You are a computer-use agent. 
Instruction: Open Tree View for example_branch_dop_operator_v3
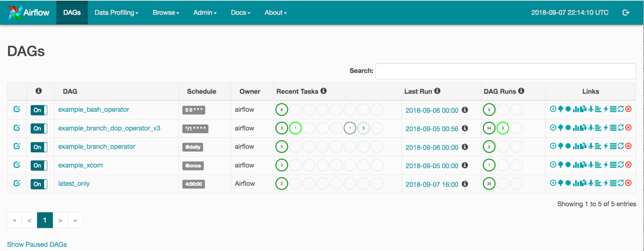click(x=561, y=127)
